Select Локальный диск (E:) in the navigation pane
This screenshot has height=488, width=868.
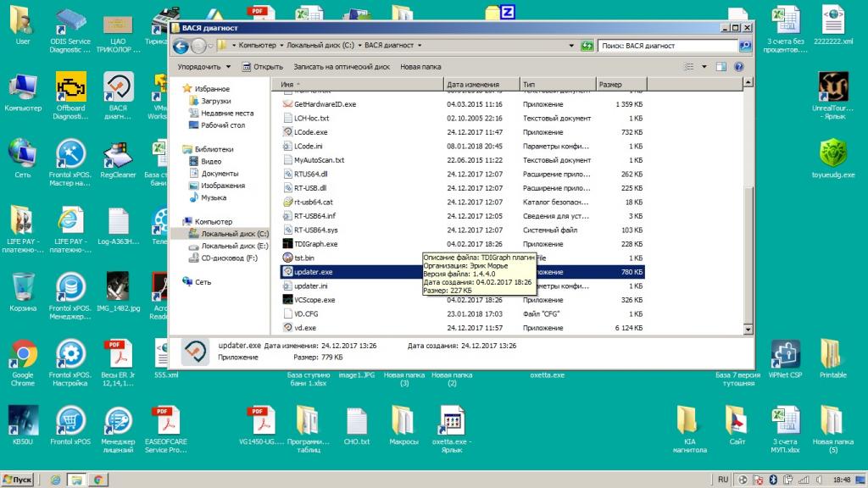[234, 247]
